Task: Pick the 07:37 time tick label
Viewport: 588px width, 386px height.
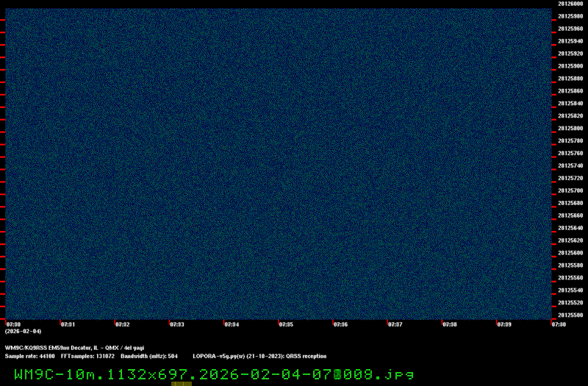Action: [395, 324]
